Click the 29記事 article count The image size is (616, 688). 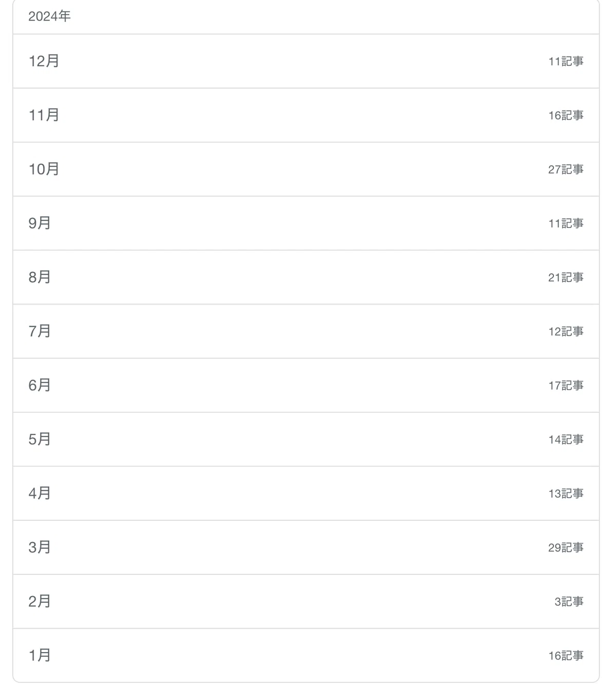[x=566, y=548]
